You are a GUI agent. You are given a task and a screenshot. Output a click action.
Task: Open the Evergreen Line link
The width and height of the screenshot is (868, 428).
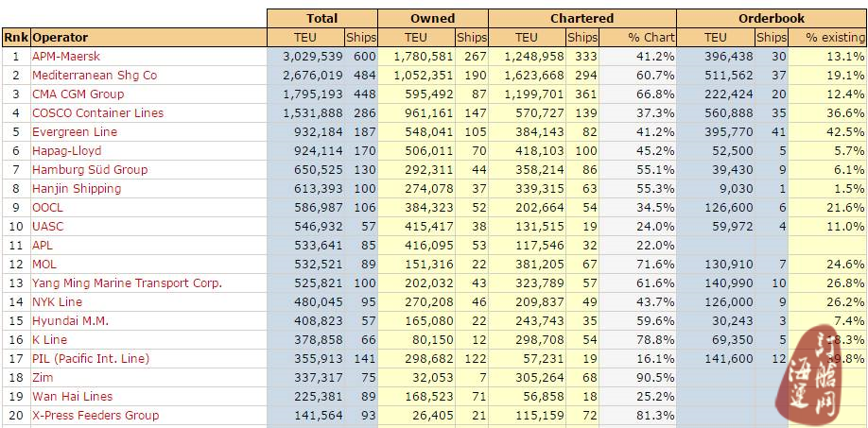tap(75, 131)
